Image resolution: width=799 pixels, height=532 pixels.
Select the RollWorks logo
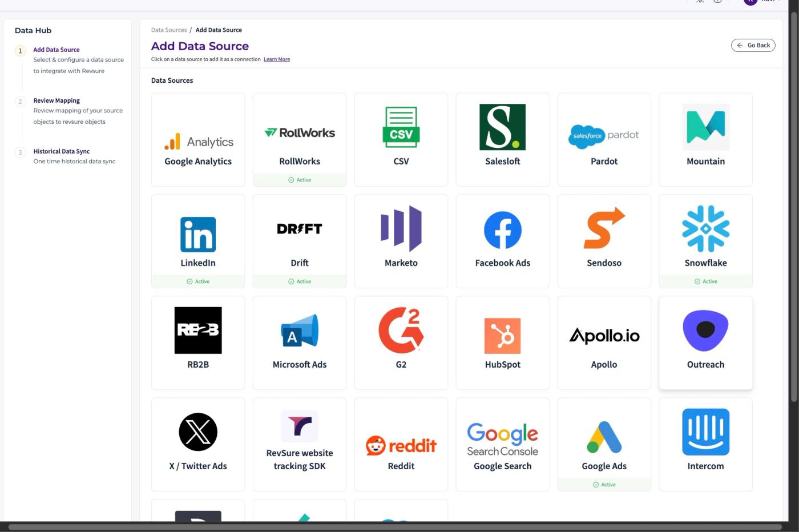[300, 133]
